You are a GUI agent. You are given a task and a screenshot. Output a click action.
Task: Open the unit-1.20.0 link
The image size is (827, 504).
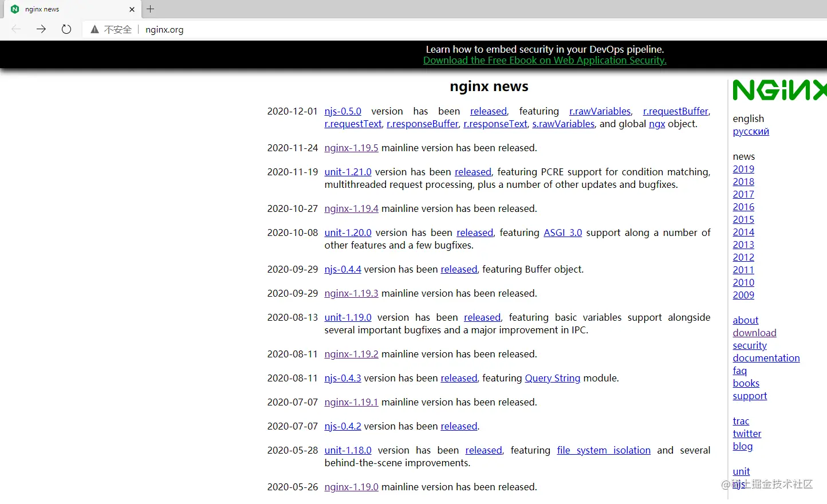tap(348, 233)
